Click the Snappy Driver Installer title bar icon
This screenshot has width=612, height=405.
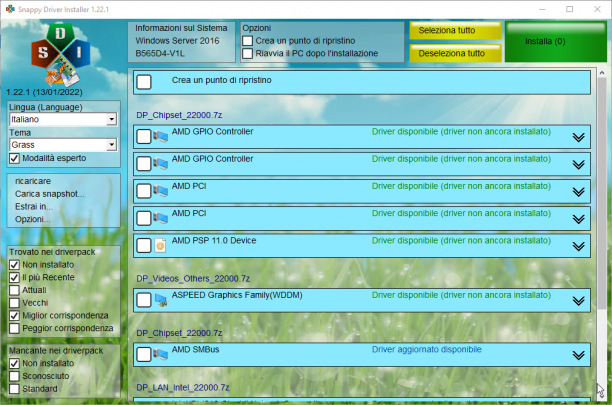[10, 9]
